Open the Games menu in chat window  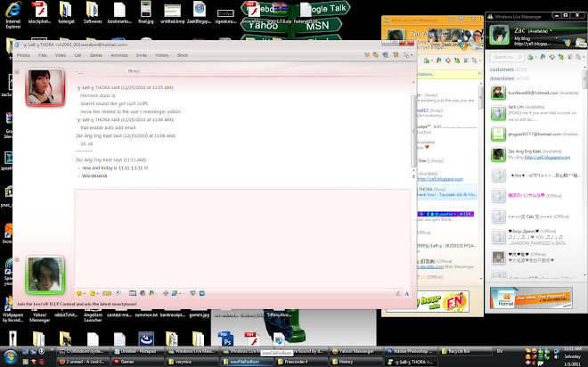(96, 55)
